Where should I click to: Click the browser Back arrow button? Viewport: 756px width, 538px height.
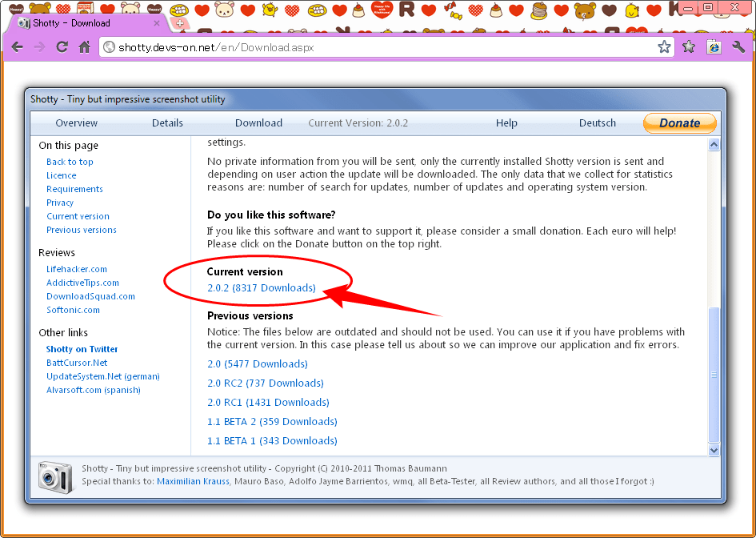point(17,47)
